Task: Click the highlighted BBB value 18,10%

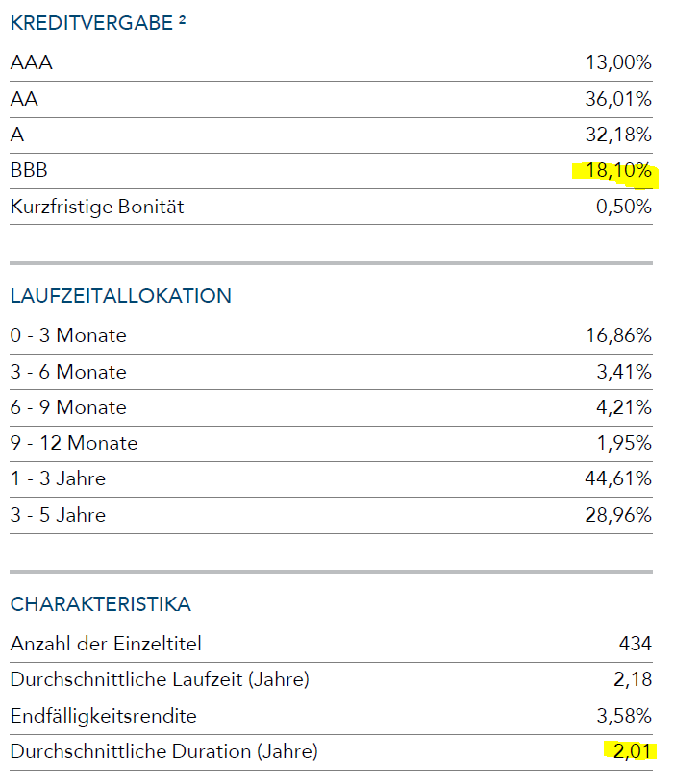Action: pyautogui.click(x=618, y=171)
